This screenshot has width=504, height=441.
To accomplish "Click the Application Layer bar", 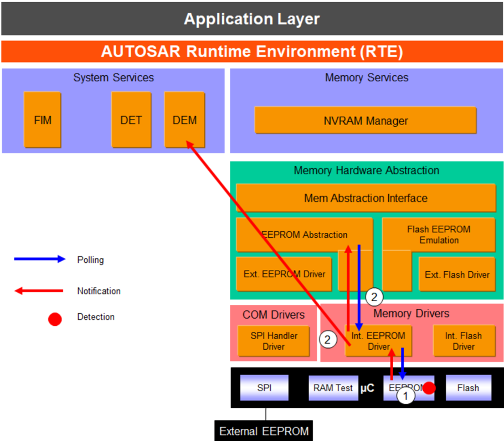I will click(252, 19).
